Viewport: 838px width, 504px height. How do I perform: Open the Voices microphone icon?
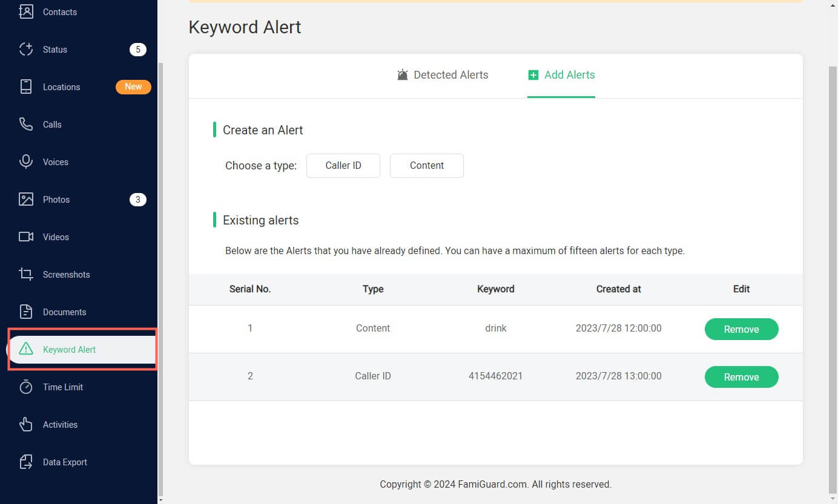pos(26,162)
